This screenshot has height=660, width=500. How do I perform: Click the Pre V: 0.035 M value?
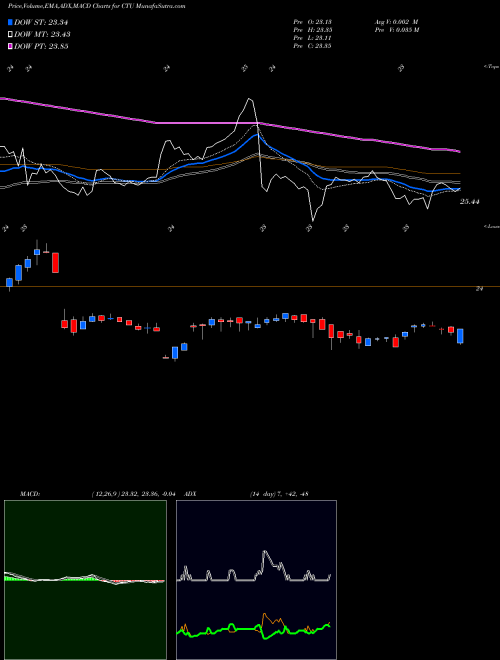pyautogui.click(x=396, y=30)
